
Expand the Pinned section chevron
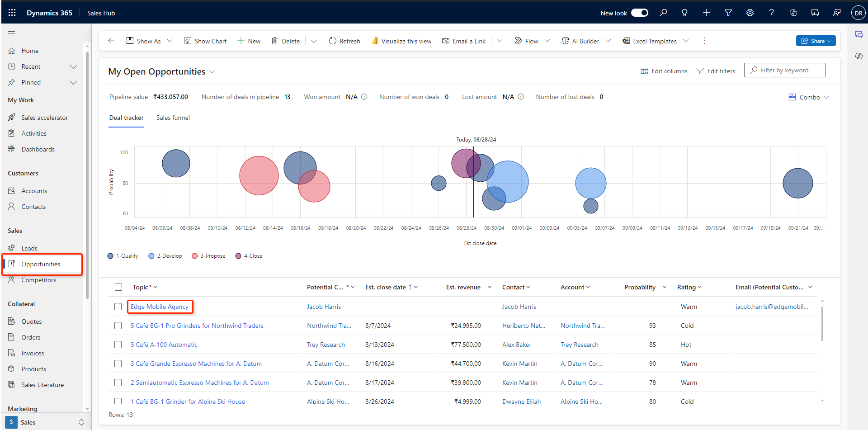(x=73, y=82)
